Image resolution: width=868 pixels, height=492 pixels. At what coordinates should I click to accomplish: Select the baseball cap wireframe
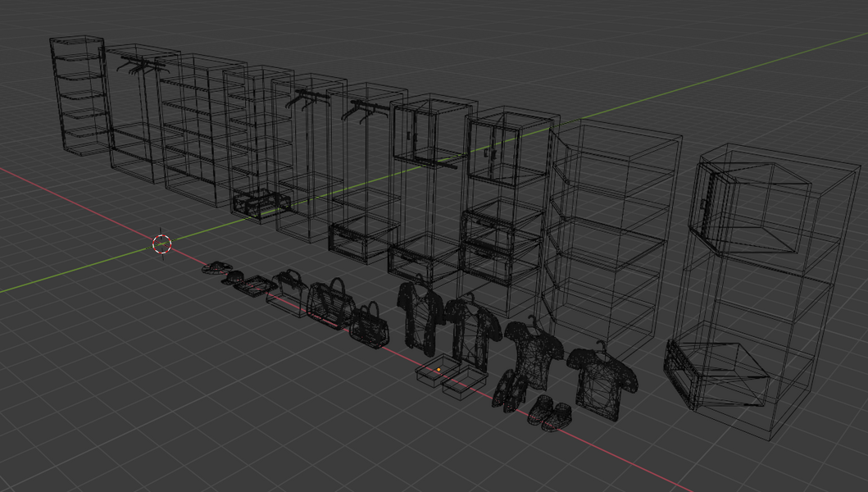coord(233,277)
